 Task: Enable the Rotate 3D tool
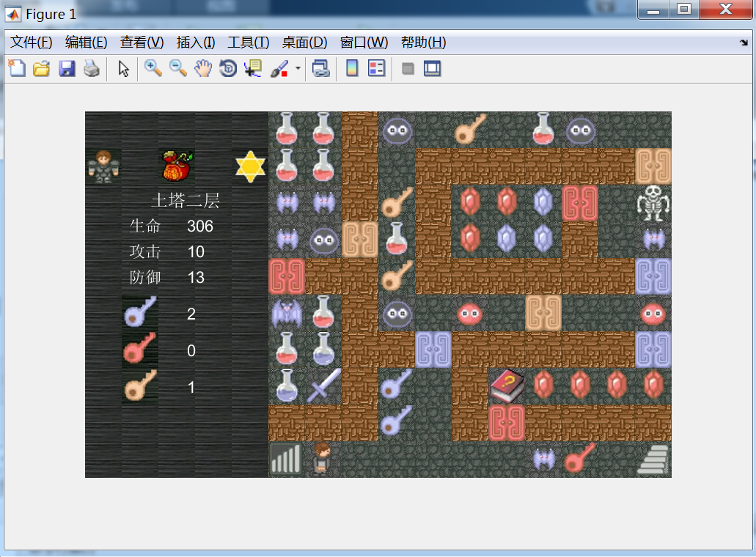[x=228, y=68]
